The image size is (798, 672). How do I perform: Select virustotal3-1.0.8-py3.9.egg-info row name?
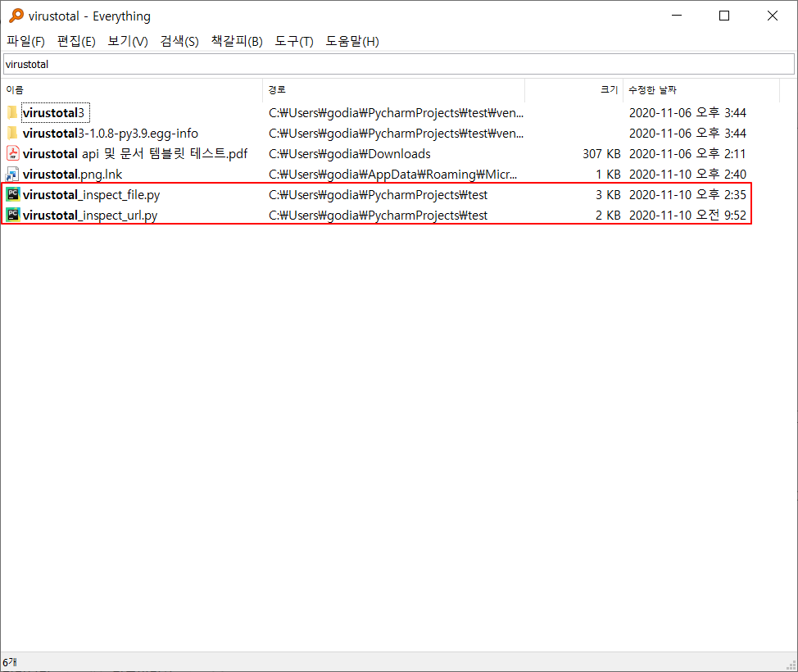click(111, 134)
